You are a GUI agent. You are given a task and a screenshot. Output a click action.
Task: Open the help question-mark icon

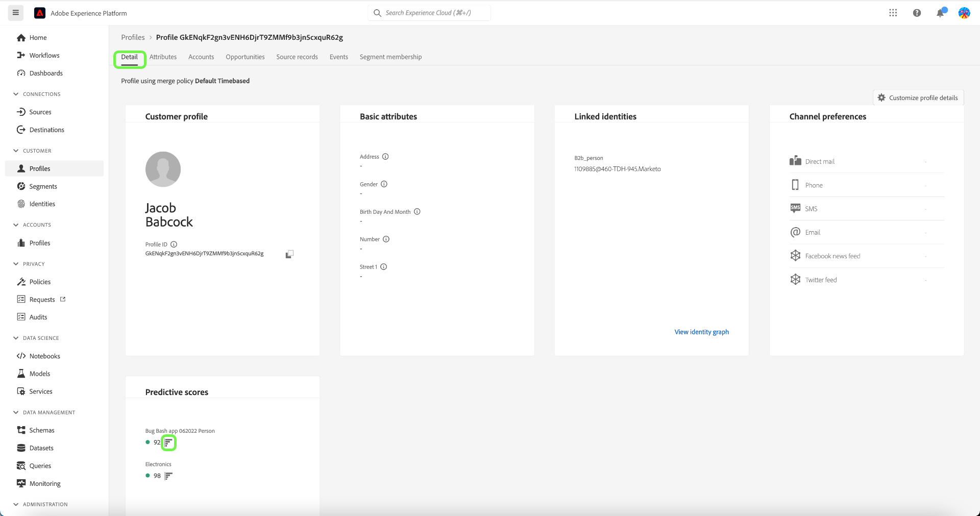(917, 13)
